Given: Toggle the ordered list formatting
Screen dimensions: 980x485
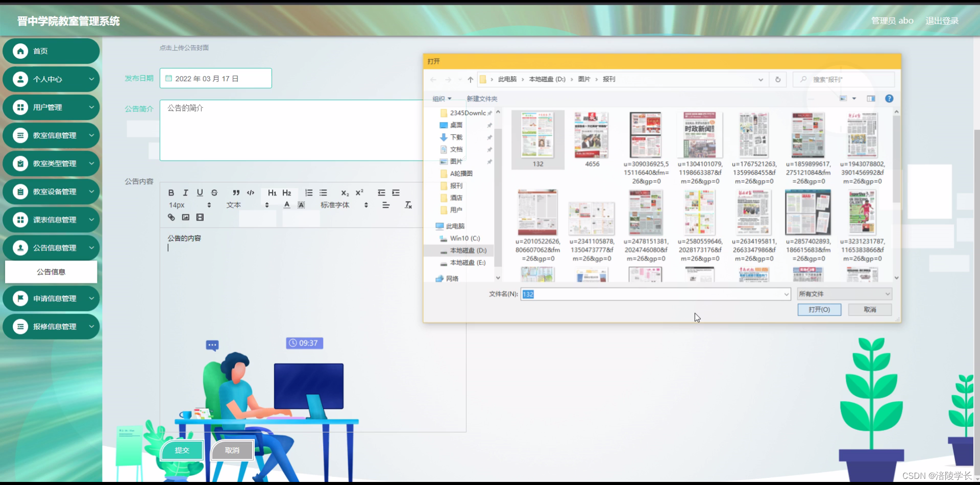Looking at the screenshot, I should (309, 192).
